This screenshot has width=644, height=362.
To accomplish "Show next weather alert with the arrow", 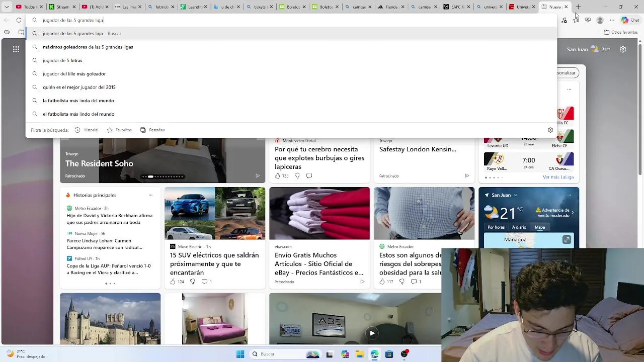I will 572,213.
